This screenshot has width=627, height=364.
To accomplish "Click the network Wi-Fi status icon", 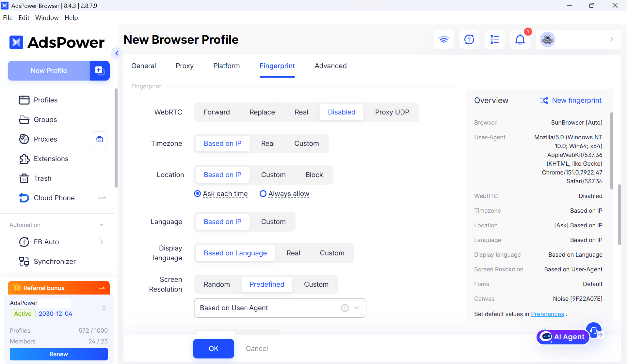I will pyautogui.click(x=444, y=39).
